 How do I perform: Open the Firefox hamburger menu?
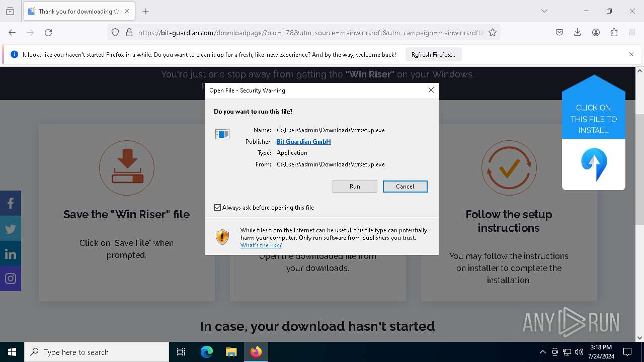pyautogui.click(x=632, y=32)
